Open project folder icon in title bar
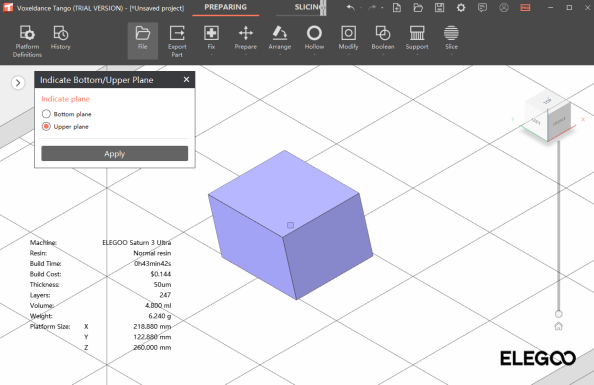The image size is (594, 385). tap(418, 8)
